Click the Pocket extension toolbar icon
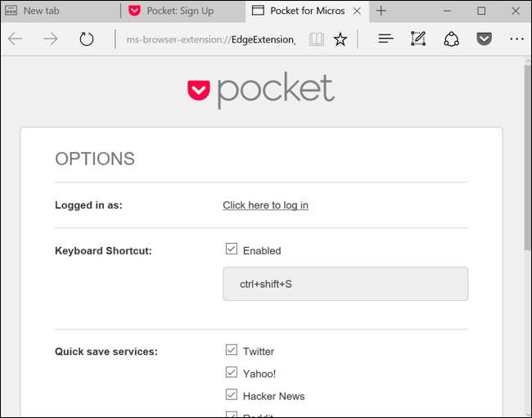The width and height of the screenshot is (532, 418). pos(484,39)
